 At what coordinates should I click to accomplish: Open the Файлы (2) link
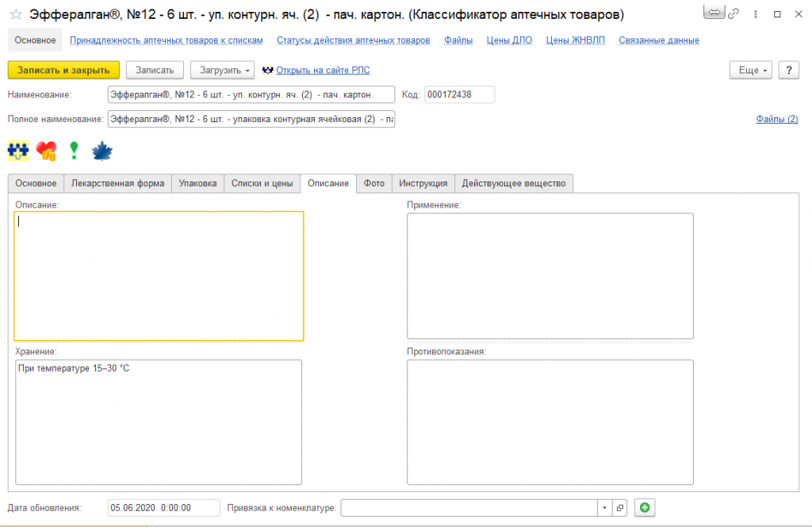(x=777, y=119)
